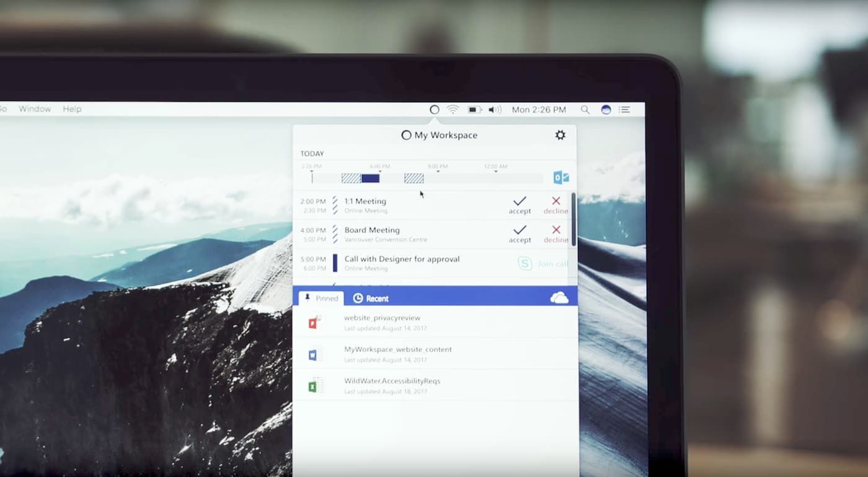Open the website_privacyreview PowerPoint file icon

[x=316, y=323]
